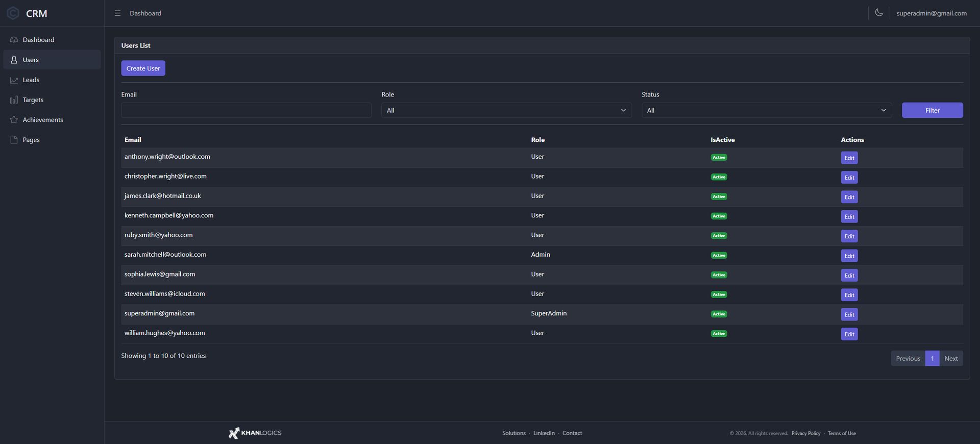Focus the Email filter input field

[x=246, y=110]
